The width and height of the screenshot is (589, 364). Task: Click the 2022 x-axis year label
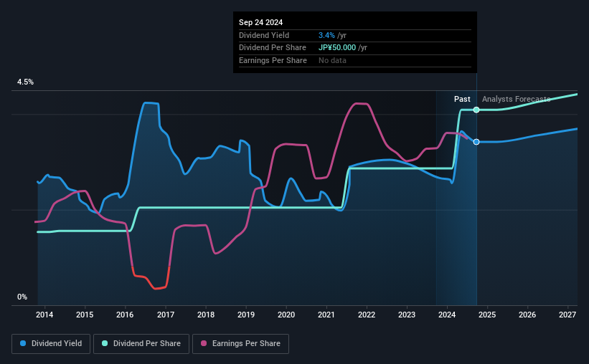tap(367, 315)
